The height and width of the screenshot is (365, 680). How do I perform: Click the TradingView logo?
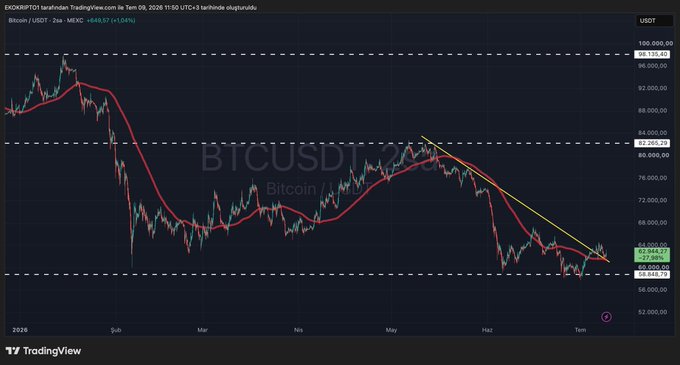click(x=43, y=351)
